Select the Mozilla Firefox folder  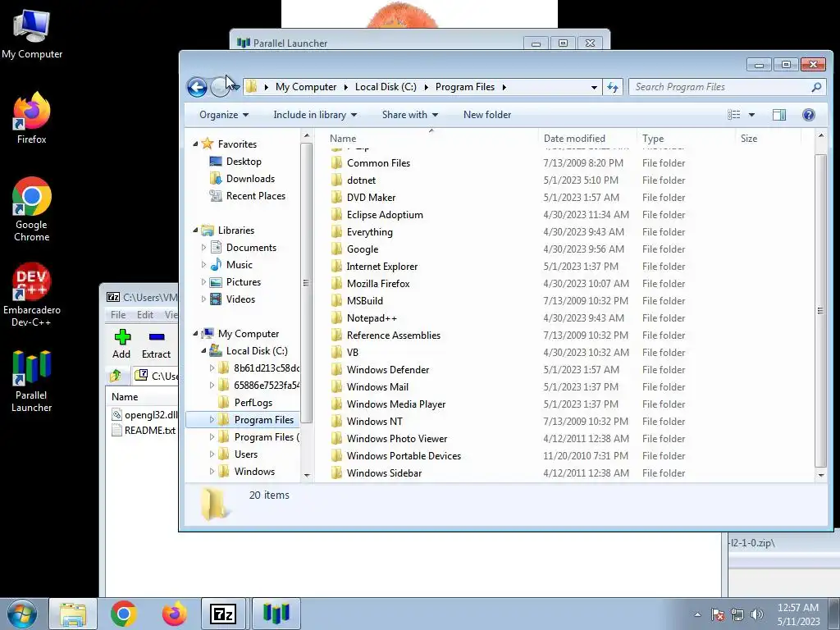click(378, 284)
